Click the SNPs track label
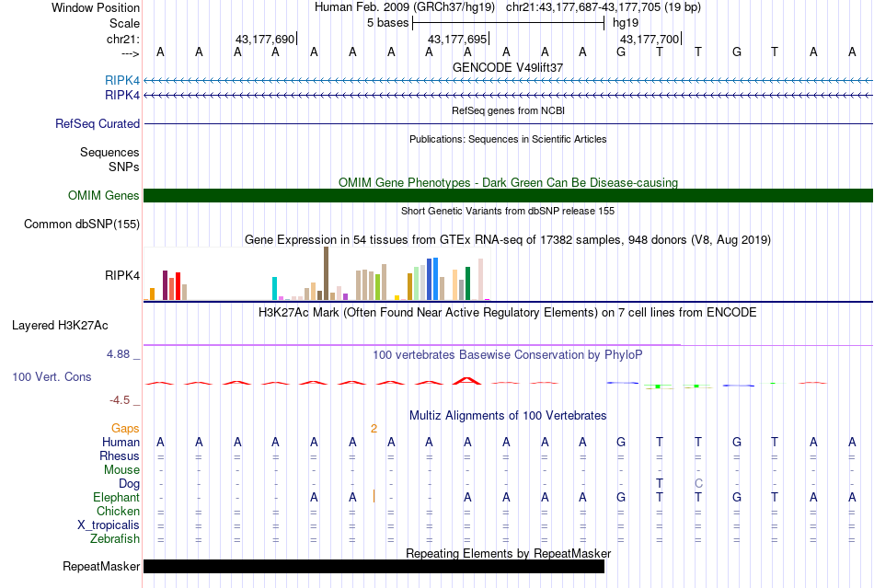This screenshot has height=588, width=874. [124, 167]
